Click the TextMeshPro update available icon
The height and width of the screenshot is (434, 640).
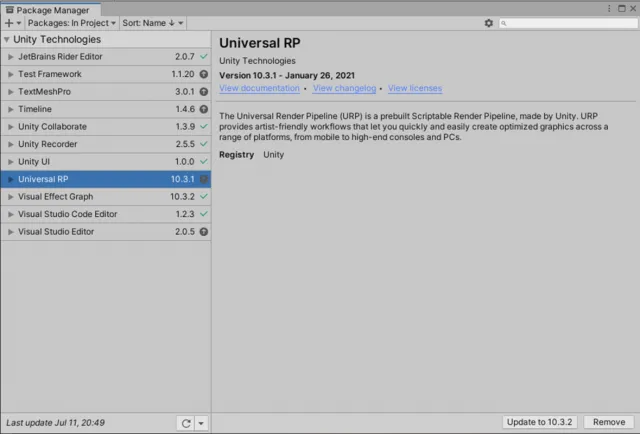tap(204, 92)
